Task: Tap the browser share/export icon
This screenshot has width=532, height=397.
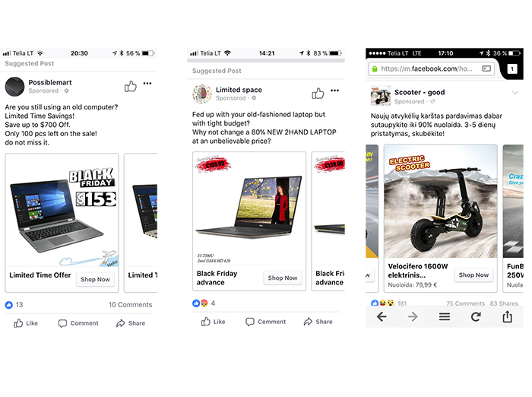Action: pos(507,316)
